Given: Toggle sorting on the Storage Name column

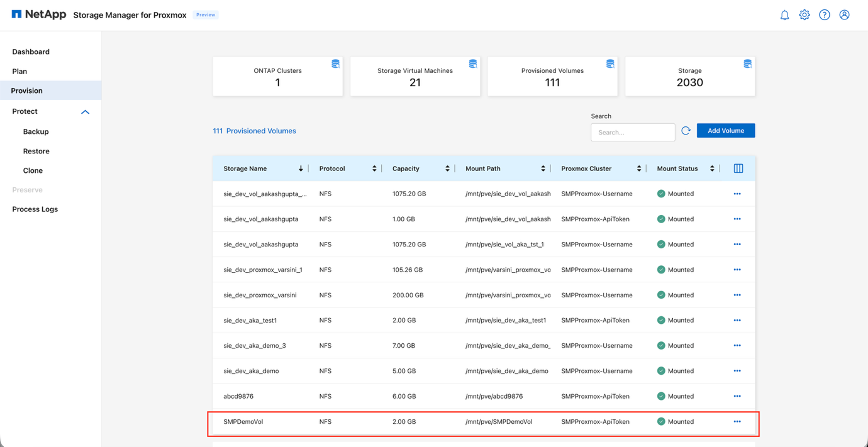Looking at the screenshot, I should point(301,168).
